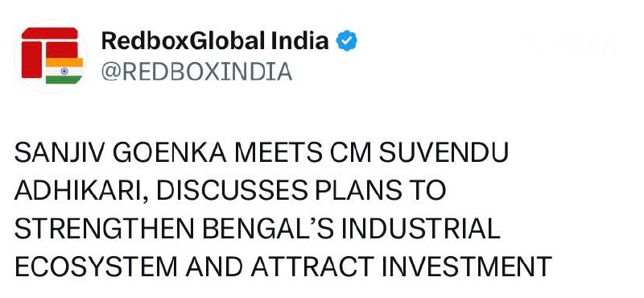Click the red box logo in avatar
644x298 pixels.
coord(49,52)
